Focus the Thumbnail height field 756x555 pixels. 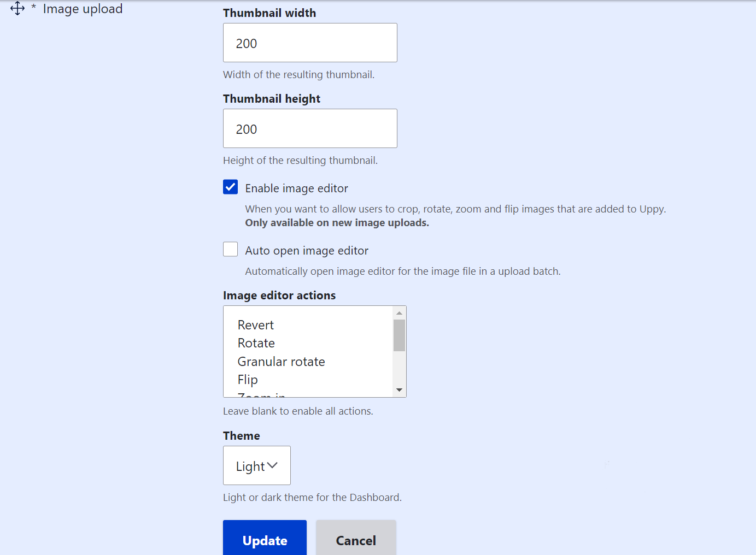[309, 128]
